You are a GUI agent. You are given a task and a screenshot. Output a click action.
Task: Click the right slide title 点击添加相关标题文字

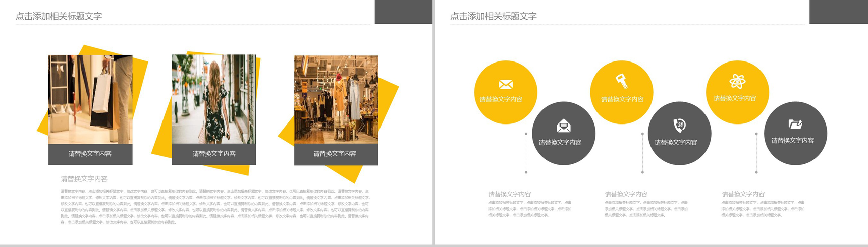[x=494, y=16]
